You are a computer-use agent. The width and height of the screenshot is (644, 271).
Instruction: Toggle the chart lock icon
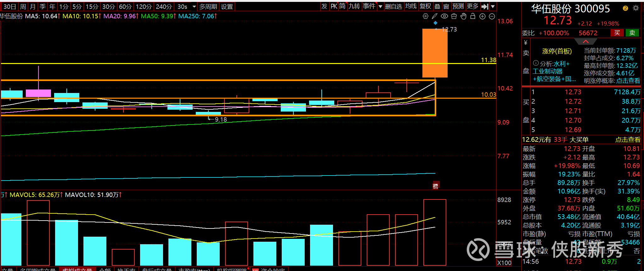click(473, 16)
